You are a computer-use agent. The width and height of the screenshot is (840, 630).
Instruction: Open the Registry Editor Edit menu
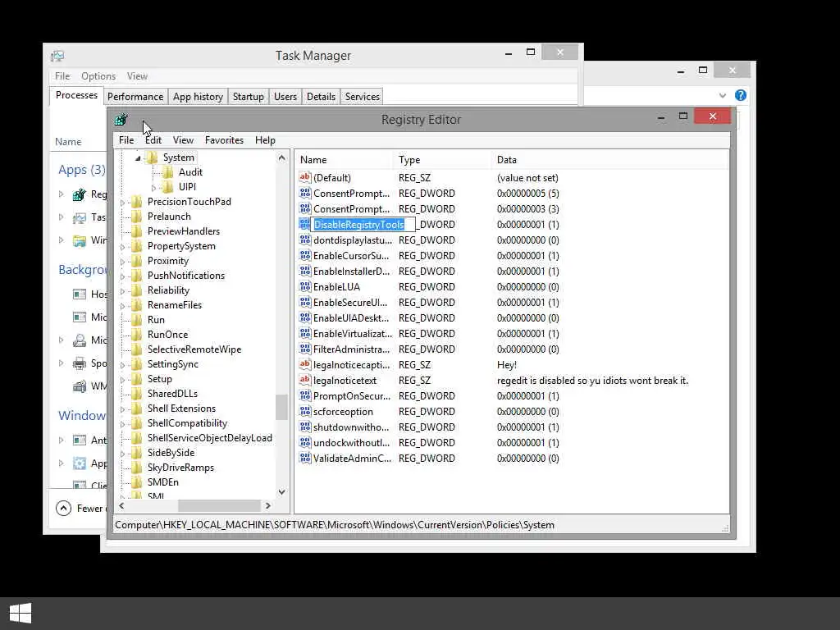[153, 140]
